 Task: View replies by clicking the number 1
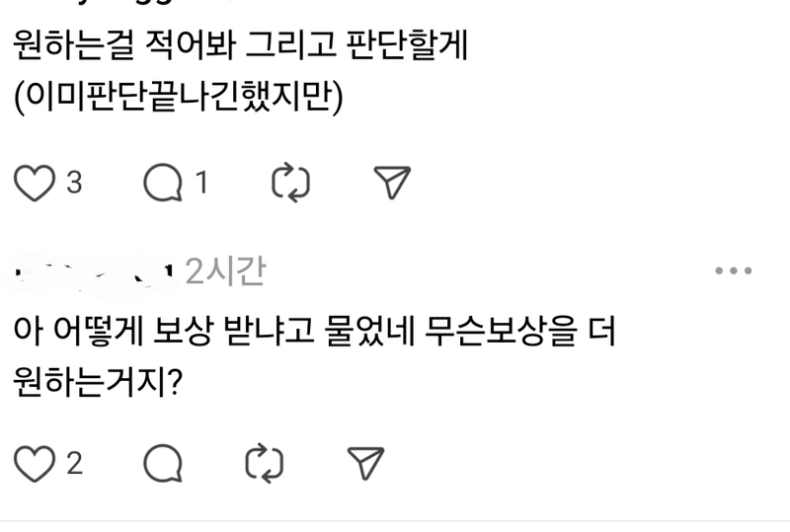201,183
